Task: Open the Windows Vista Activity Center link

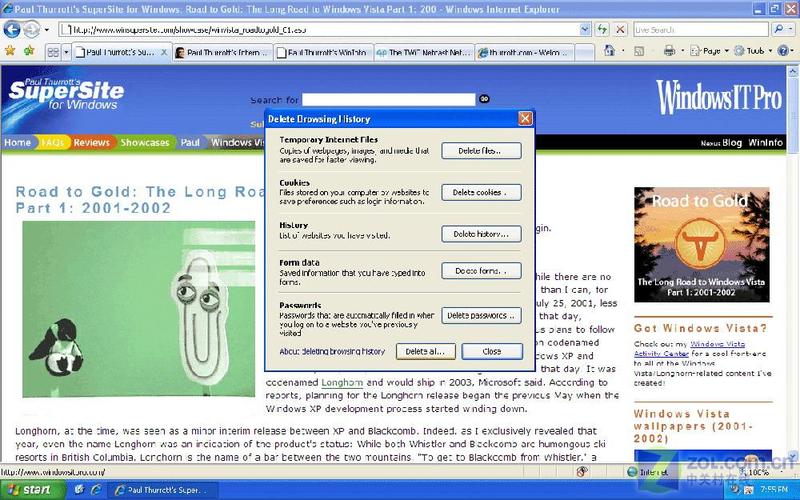Action: click(x=690, y=348)
